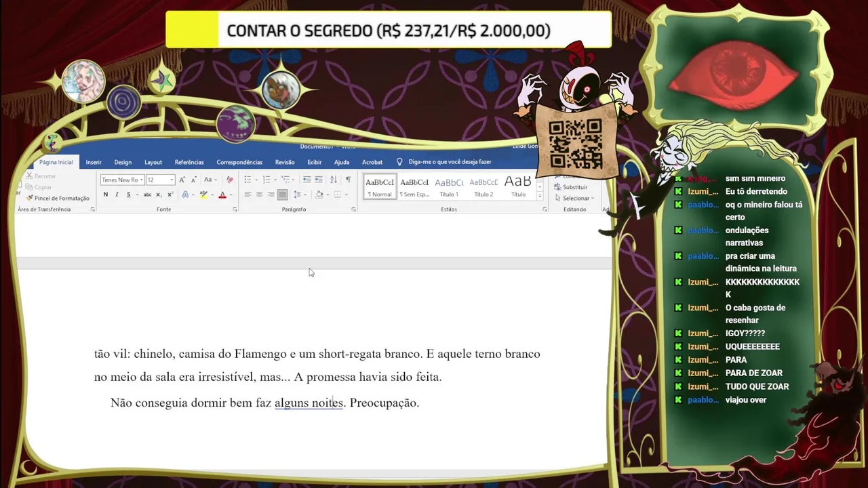Select the Sem Espaçamento style
The width and height of the screenshot is (868, 488).
(414, 186)
